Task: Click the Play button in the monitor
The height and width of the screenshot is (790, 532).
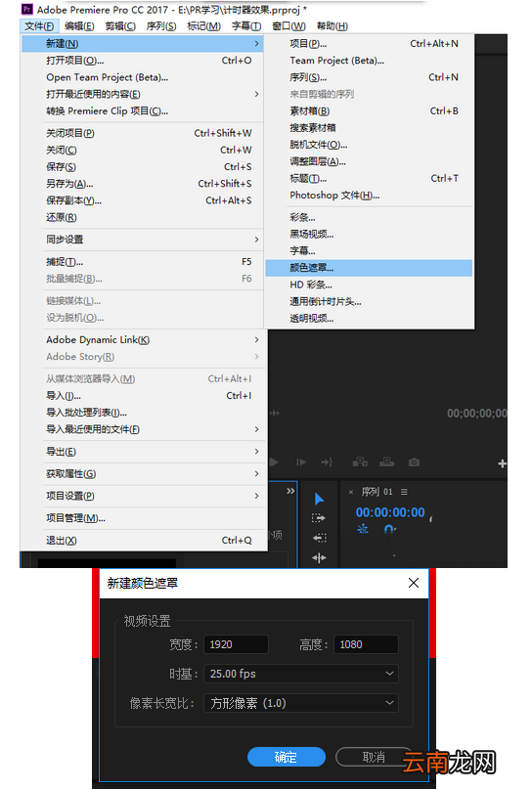Action: point(274,462)
